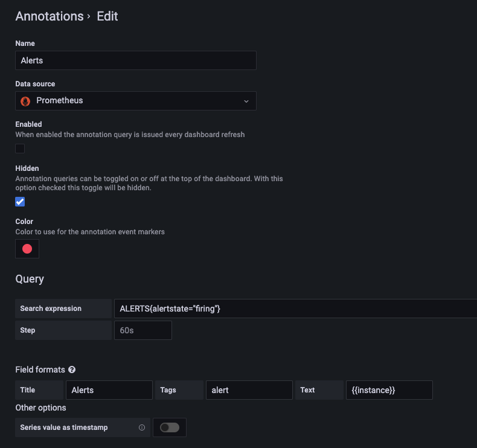The height and width of the screenshot is (448, 477).
Task: Click the Series value as timestamp label
Action: 64,427
